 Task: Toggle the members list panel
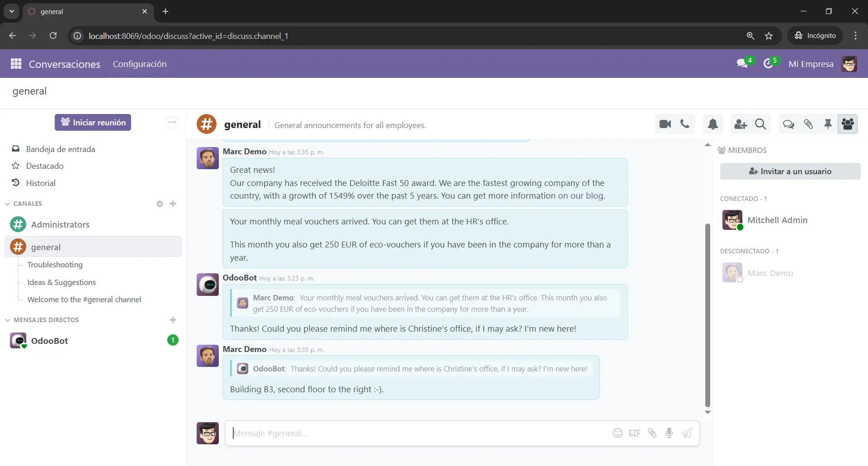848,124
